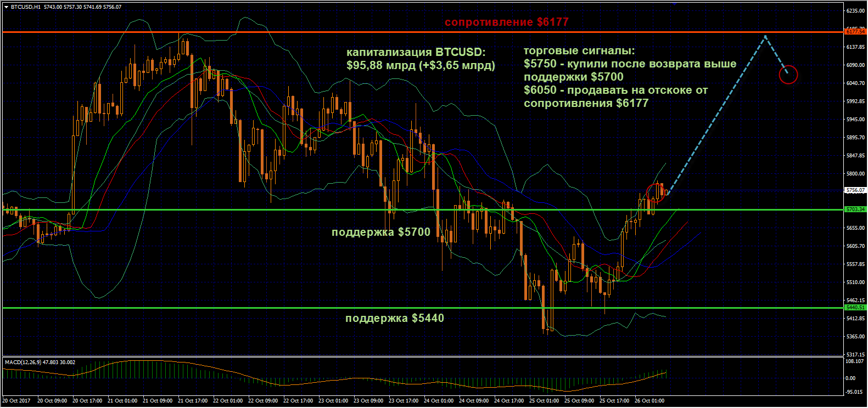868x408 pixels.
Task: Select the 5756.07 current price tag
Action: pos(855,190)
